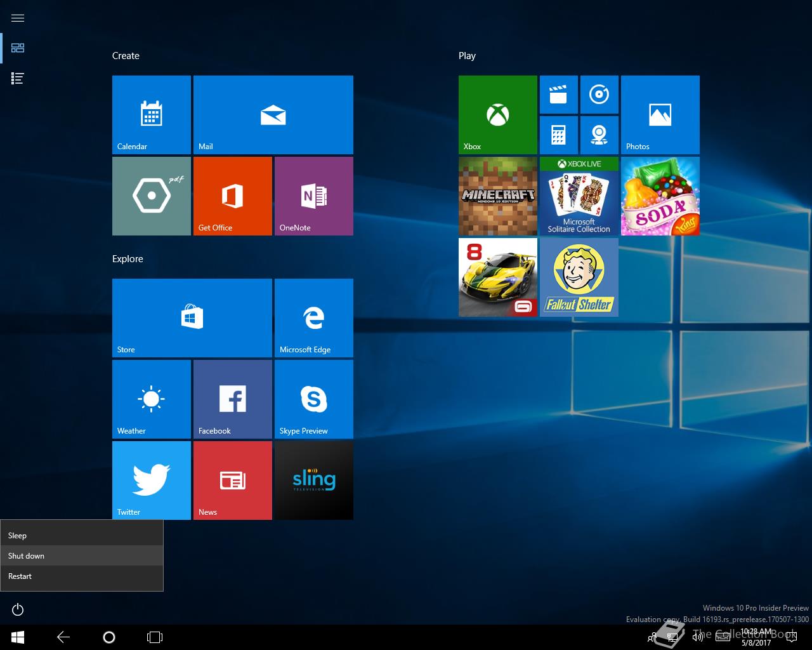The width and height of the screenshot is (812, 650).
Task: Open the volume speaker icon
Action: [x=698, y=637]
